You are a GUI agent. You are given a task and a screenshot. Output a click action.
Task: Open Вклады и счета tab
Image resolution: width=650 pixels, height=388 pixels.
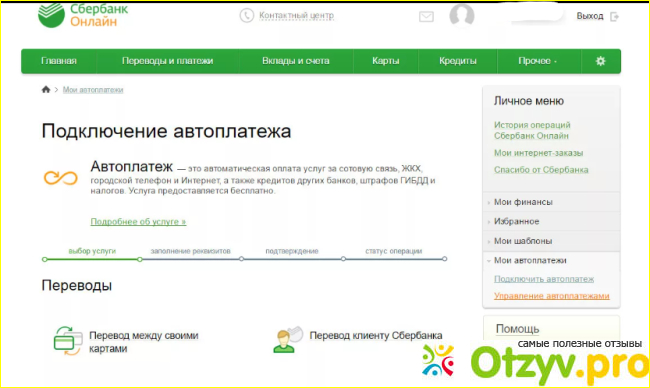tap(296, 61)
